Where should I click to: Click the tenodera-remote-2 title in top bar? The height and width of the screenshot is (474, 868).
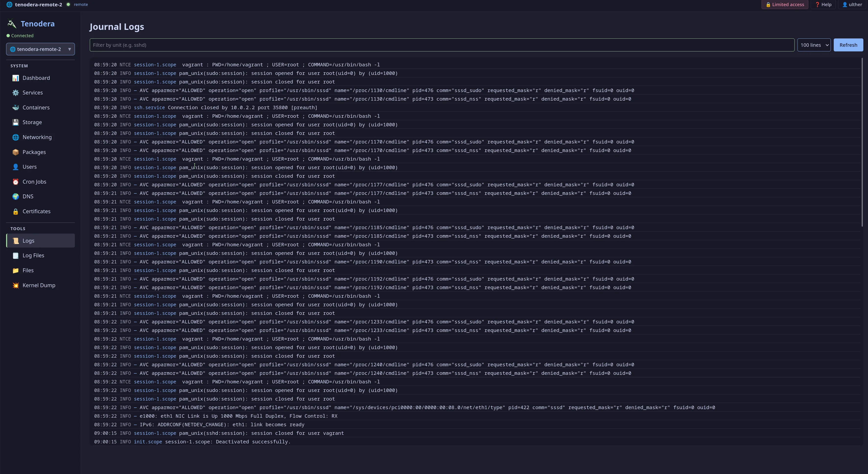pos(38,4)
